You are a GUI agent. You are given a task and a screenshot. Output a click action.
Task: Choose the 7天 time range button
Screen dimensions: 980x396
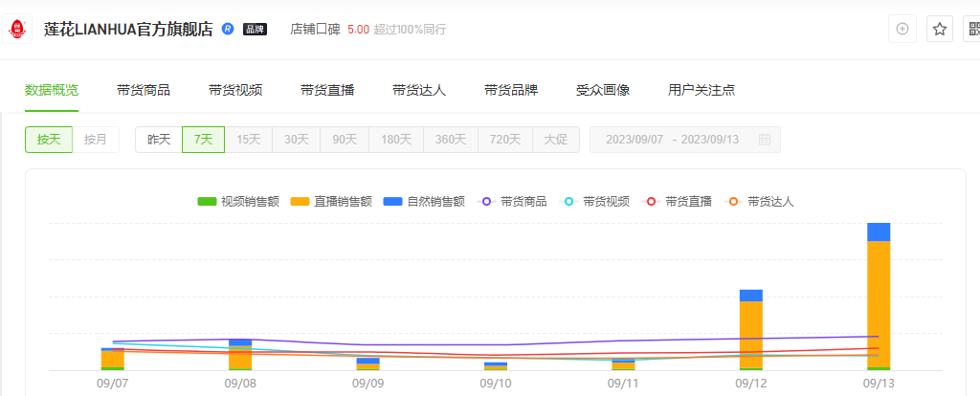[203, 140]
